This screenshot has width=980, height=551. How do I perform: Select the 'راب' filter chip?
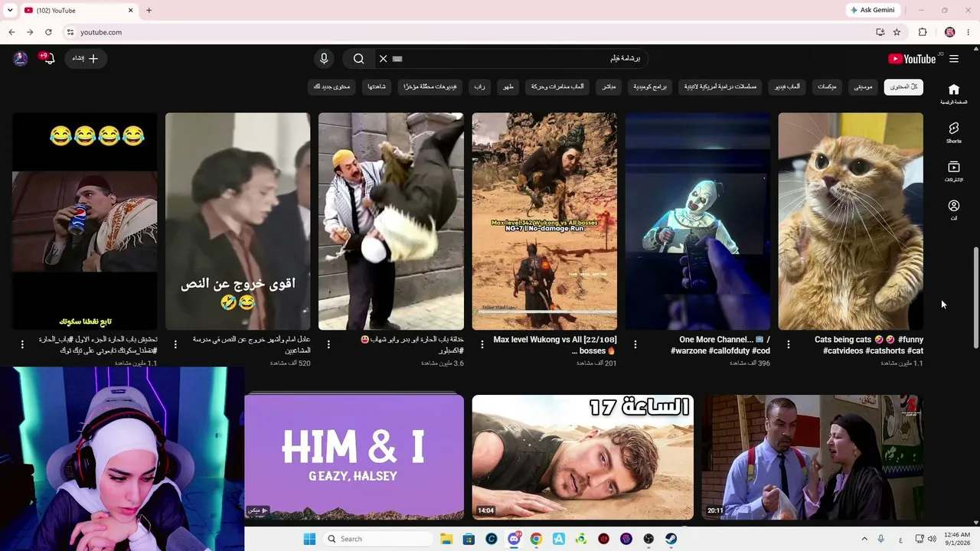point(479,87)
